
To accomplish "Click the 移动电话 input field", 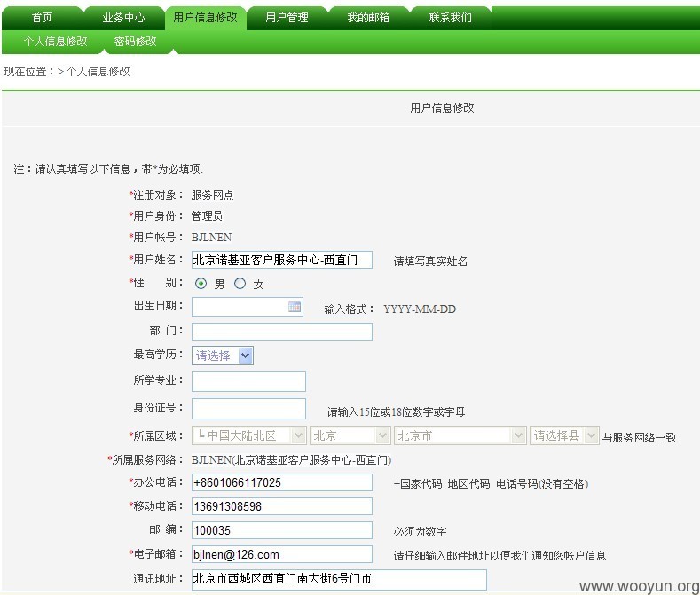I will click(282, 506).
